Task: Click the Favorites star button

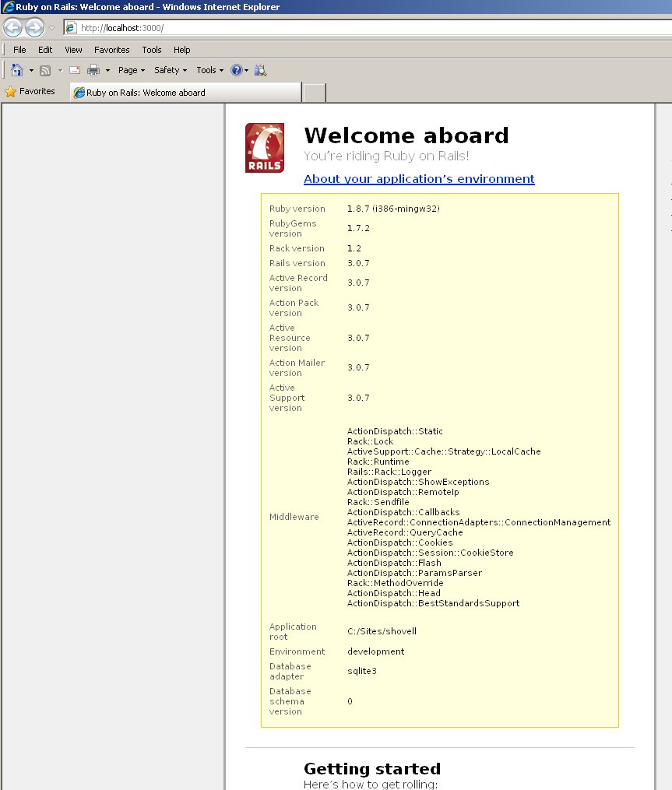Action: [30, 92]
